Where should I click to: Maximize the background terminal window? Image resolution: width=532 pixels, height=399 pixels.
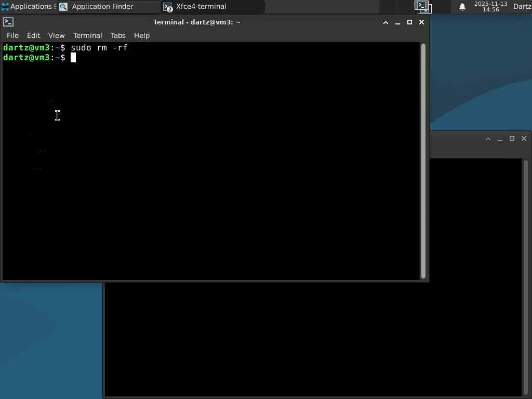tap(512, 139)
